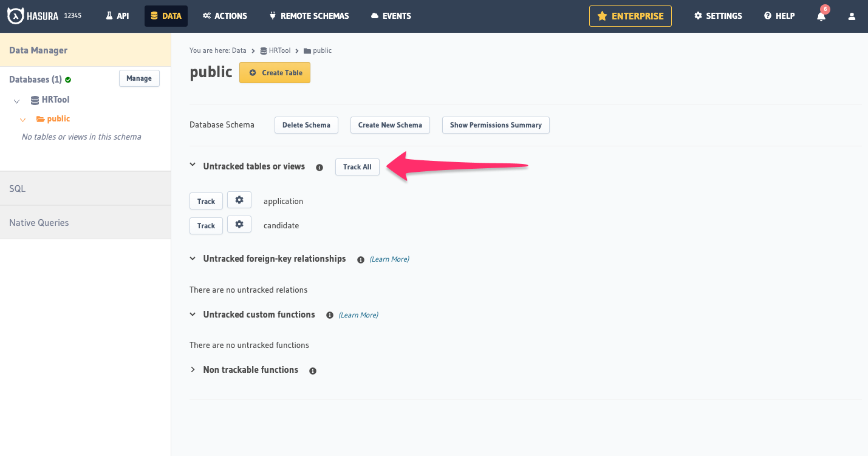The height and width of the screenshot is (456, 868).
Task: Open the SQL sidebar section
Action: (85, 189)
